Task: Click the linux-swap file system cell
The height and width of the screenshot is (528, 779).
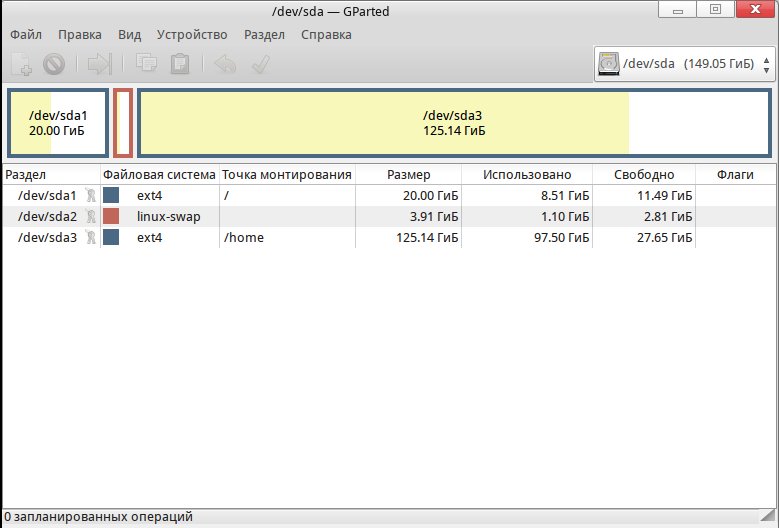Action: (x=168, y=217)
